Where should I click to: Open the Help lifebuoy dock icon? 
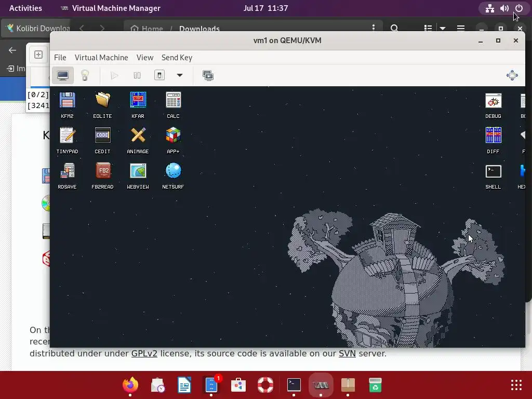(x=265, y=385)
